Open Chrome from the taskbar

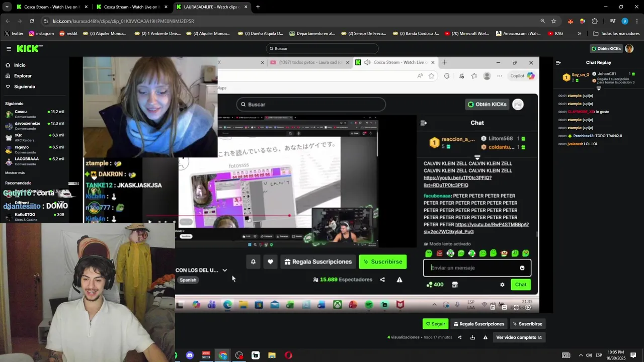pyautogui.click(x=223, y=355)
